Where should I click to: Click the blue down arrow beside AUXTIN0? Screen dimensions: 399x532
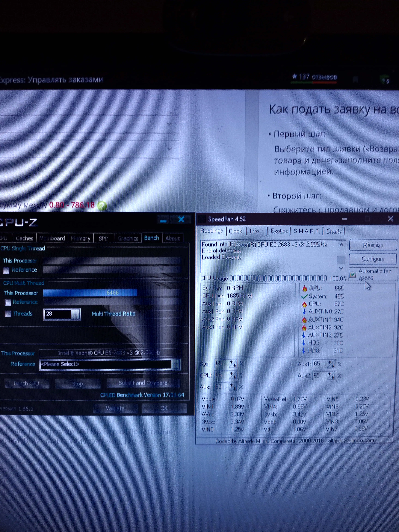[304, 312]
